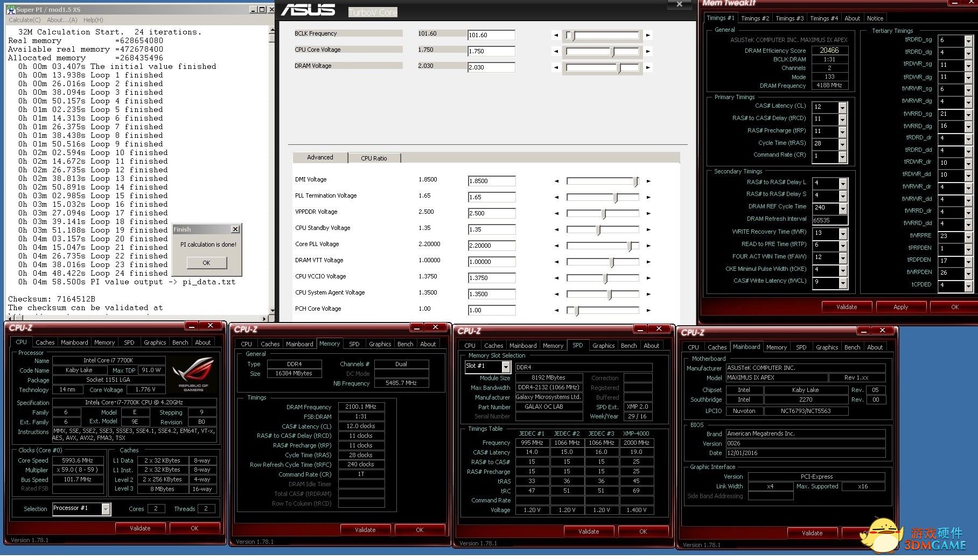Click the CPU Standby Voltage increase arrow
Viewport: 978px width, 560px height.
(x=648, y=230)
